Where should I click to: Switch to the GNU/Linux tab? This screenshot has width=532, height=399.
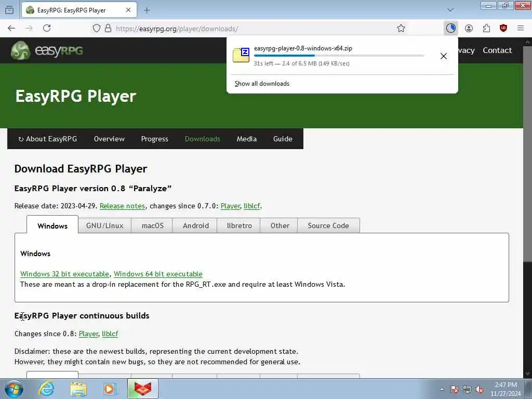point(104,225)
